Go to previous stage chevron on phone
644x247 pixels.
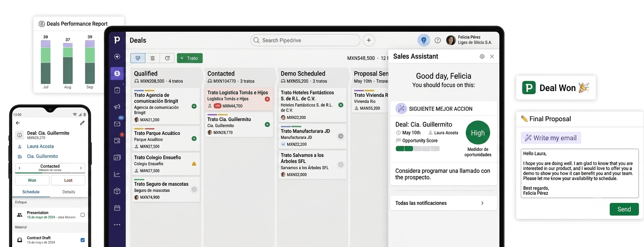[20, 168]
